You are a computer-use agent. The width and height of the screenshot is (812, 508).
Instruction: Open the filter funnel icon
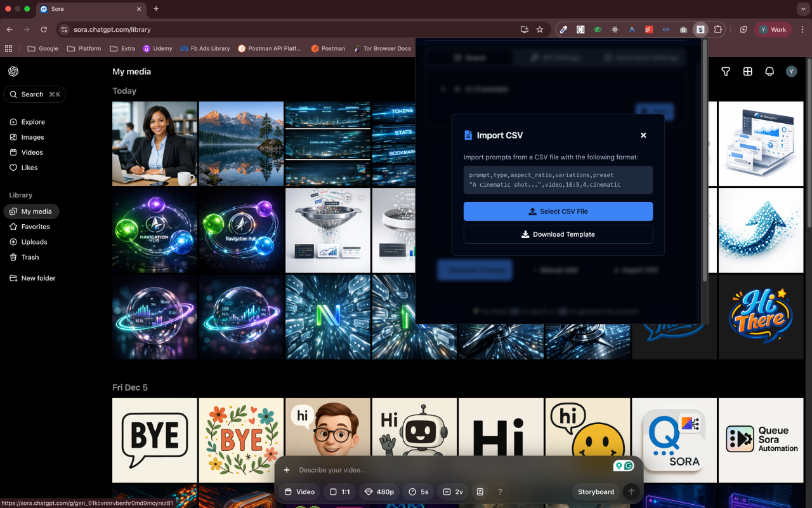click(x=726, y=72)
